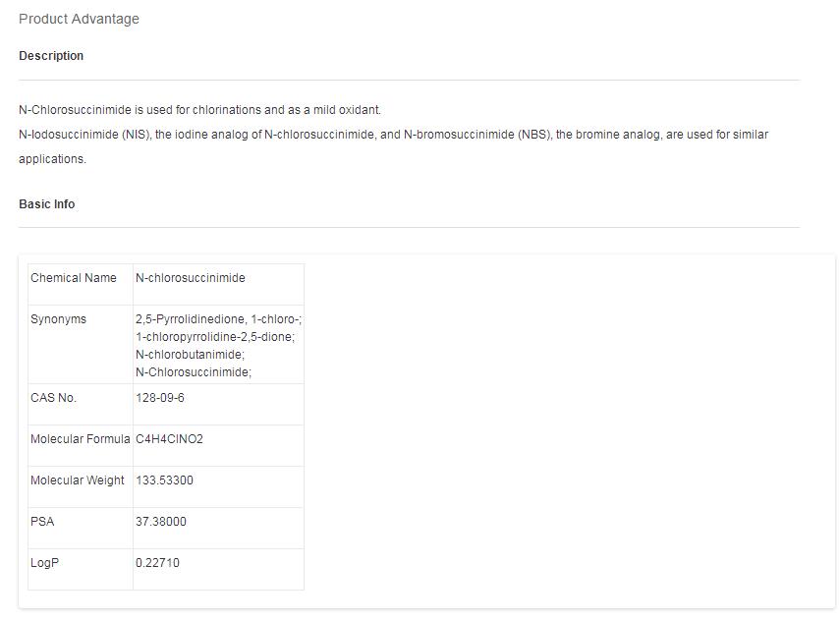Select the CAS number 128-09-6
The height and width of the screenshot is (621, 840).
point(160,398)
